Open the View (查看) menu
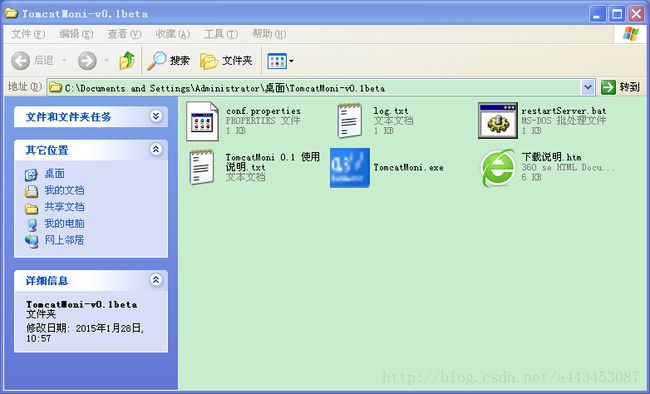 [124, 34]
